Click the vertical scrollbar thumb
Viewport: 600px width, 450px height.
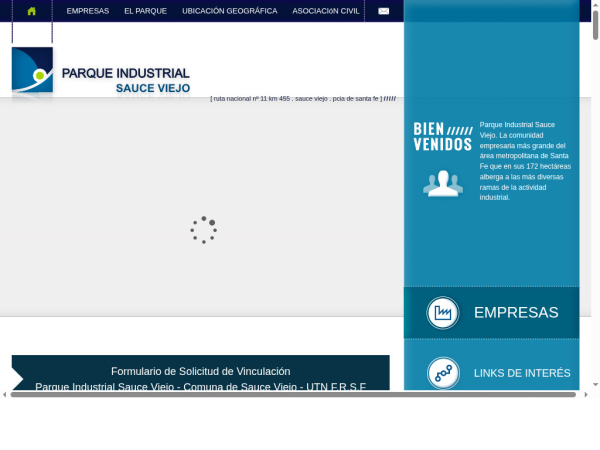pyautogui.click(x=595, y=25)
